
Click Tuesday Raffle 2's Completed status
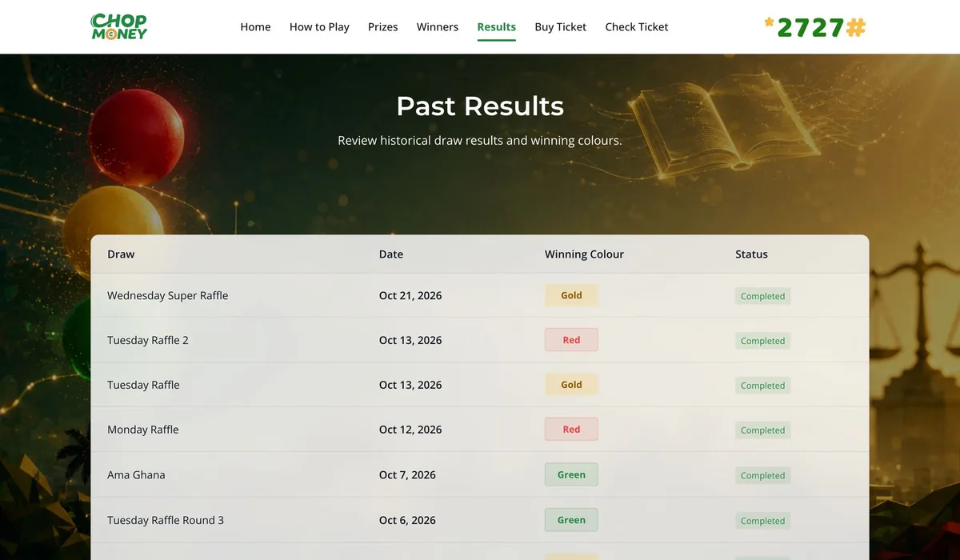tap(762, 341)
